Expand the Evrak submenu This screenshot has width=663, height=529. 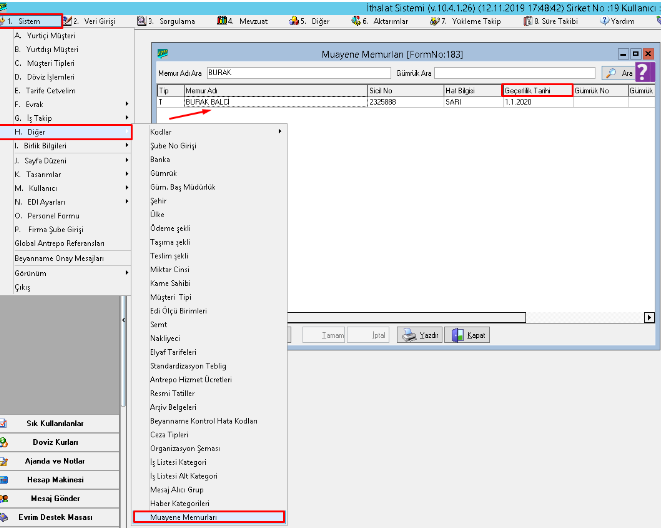70,104
